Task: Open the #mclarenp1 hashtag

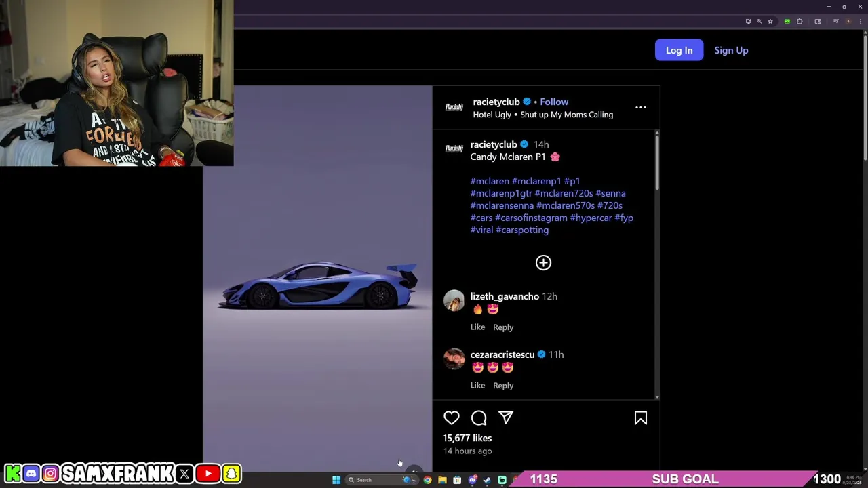Action: pyautogui.click(x=536, y=181)
